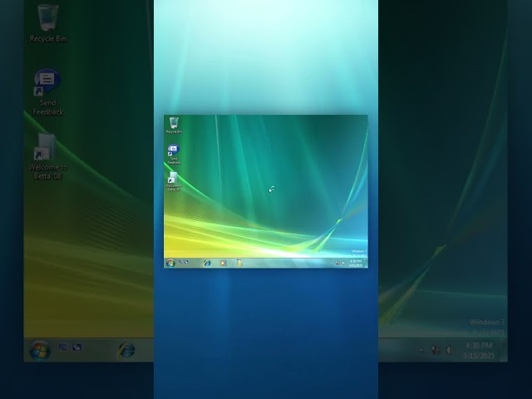Open the 4:30 PM clock on center taskbar
The height and width of the screenshot is (399, 532).
[x=356, y=264]
